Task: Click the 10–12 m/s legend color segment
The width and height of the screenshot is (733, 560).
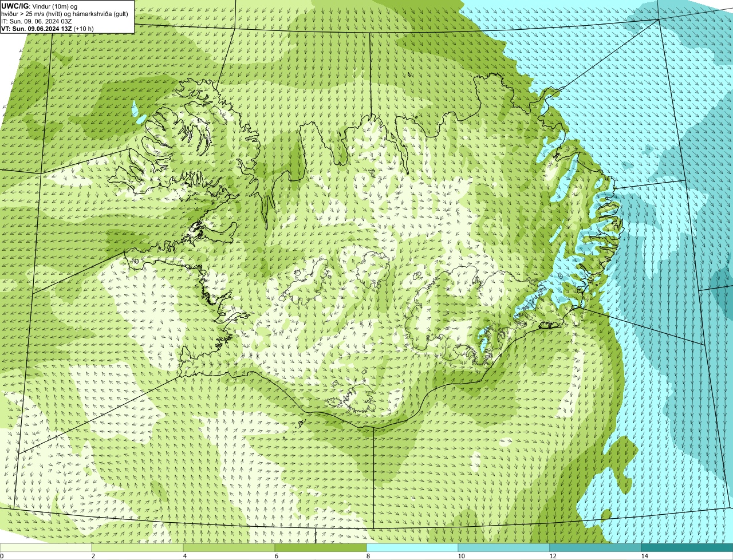Action: (504, 547)
